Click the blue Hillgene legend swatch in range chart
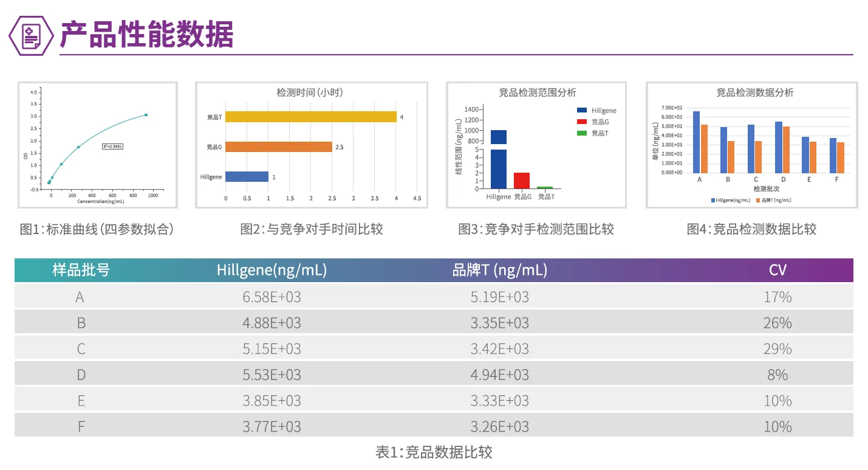The width and height of the screenshot is (868, 470). tap(582, 111)
